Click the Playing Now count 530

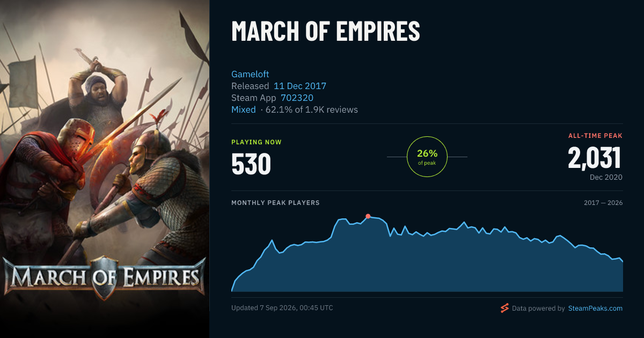(x=251, y=164)
